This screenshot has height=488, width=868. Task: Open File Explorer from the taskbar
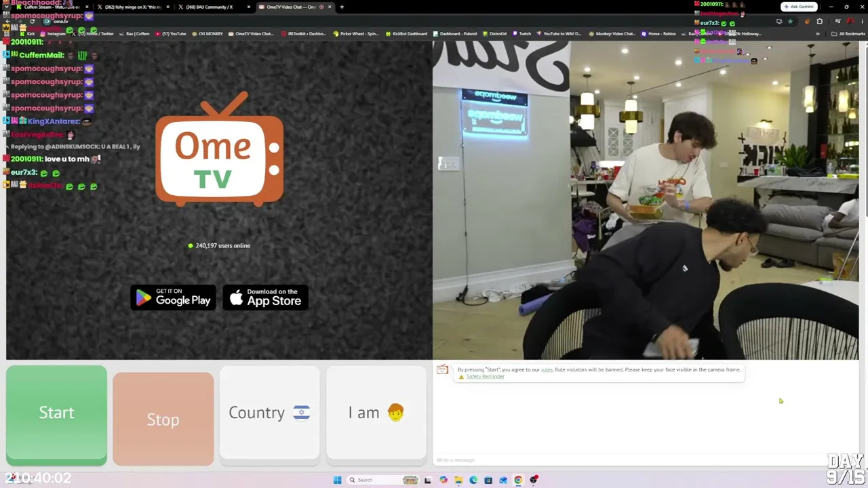pos(458,480)
